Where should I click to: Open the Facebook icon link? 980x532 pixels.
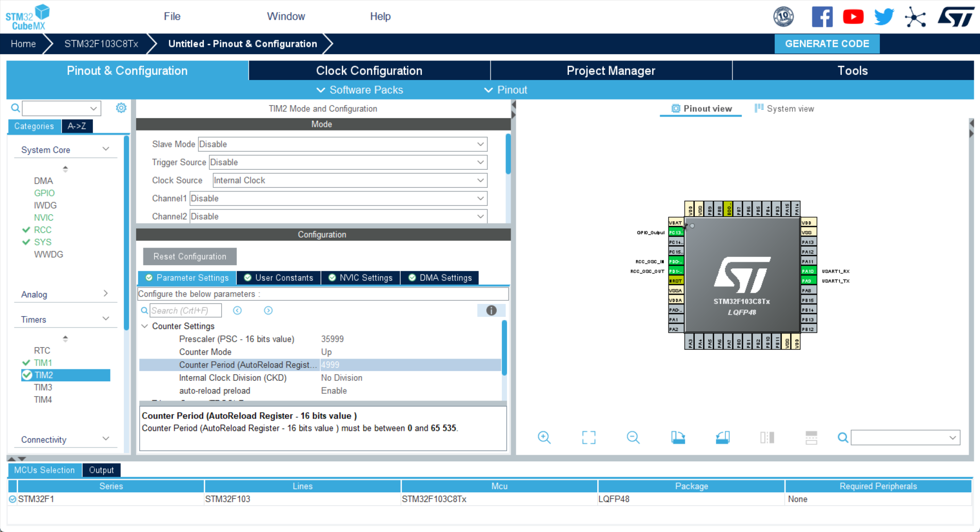(822, 17)
